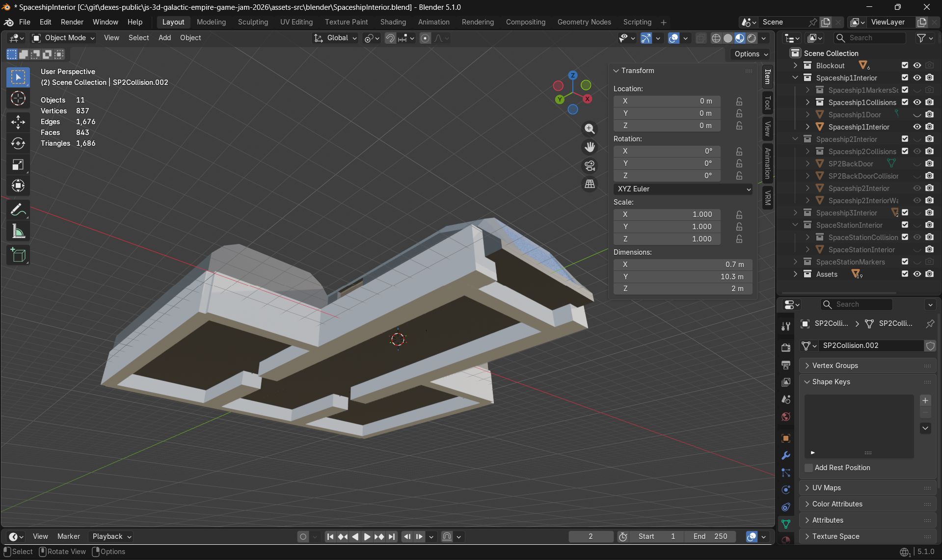Open the Physics properties tab
The width and height of the screenshot is (942, 560).
pos(785,489)
